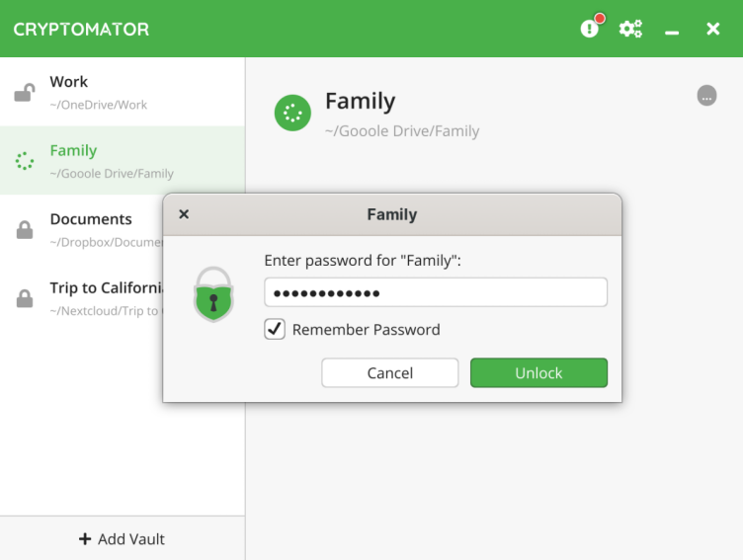
Task: Select the Work vault in the list
Action: 99,92
